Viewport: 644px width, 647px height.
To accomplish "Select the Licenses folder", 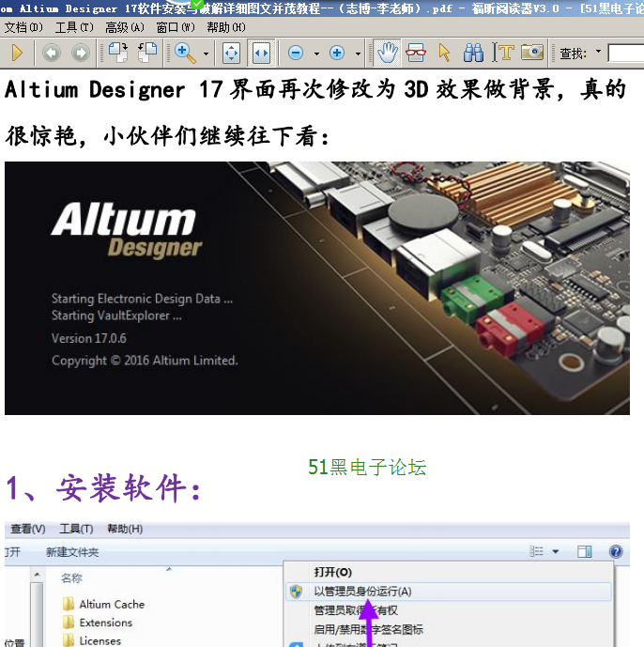I will coord(92,640).
